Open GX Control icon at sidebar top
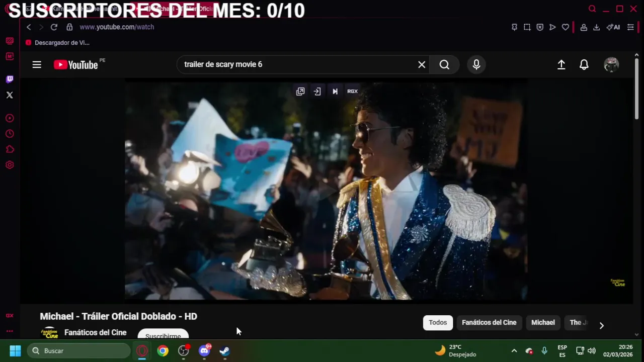 tap(10, 41)
